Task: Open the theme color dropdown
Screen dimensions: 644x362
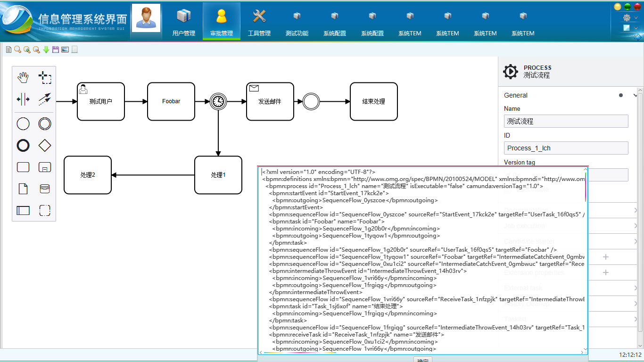Action: (x=630, y=28)
